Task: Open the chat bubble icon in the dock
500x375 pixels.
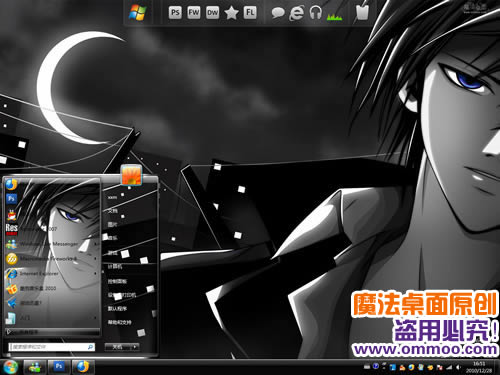Action: coord(278,13)
